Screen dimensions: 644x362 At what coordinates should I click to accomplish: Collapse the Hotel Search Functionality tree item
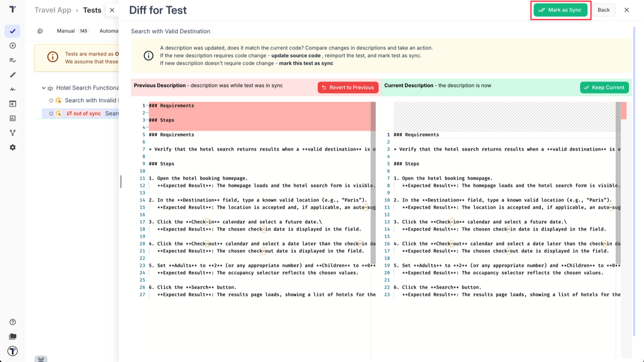click(44, 87)
